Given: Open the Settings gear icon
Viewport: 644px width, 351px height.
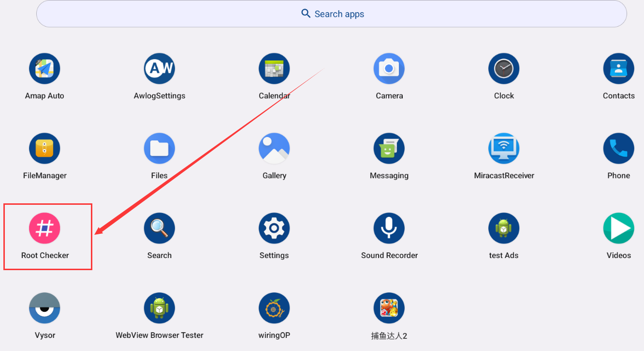Looking at the screenshot, I should tap(274, 228).
